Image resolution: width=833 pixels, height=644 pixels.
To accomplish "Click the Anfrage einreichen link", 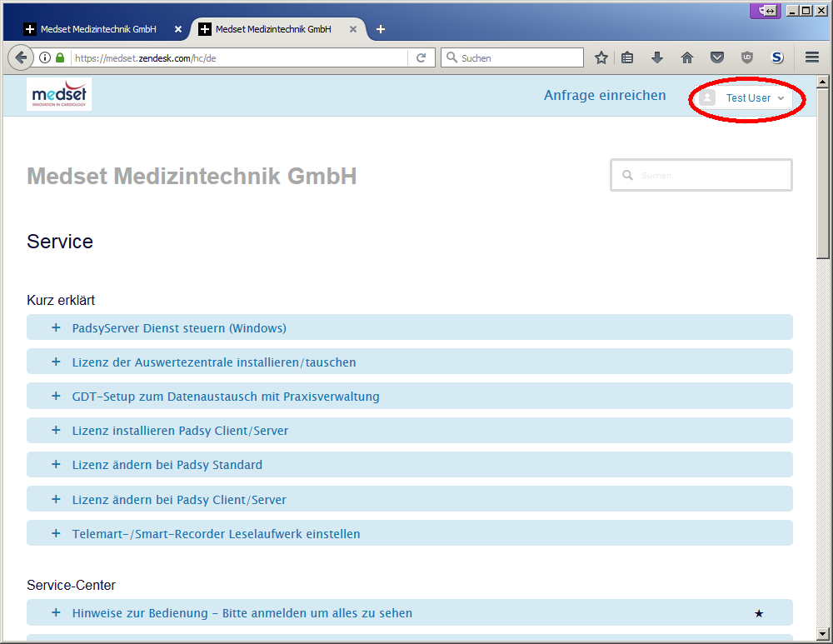I will click(605, 96).
